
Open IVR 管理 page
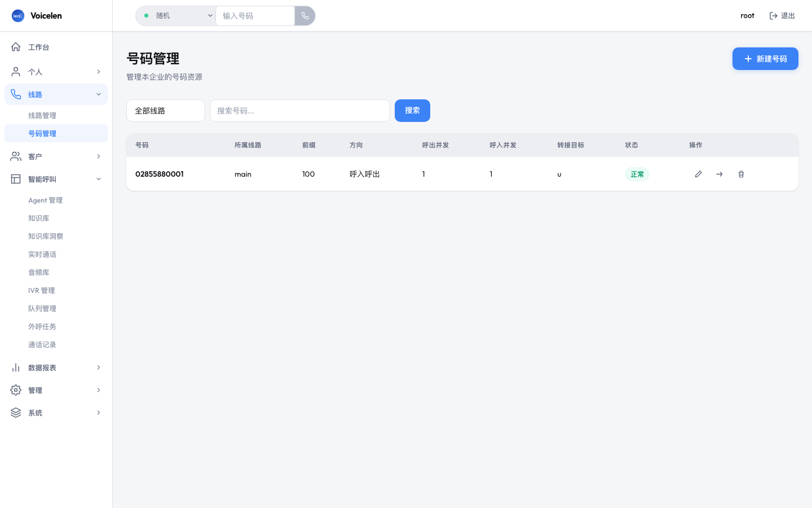[56, 290]
